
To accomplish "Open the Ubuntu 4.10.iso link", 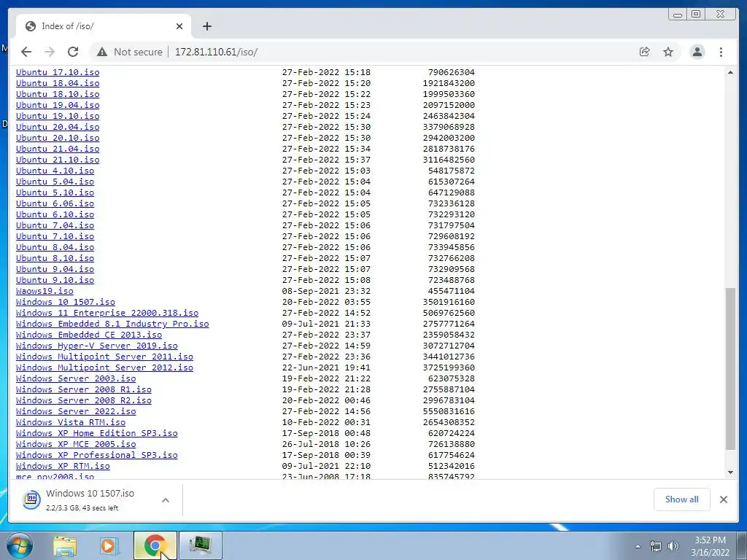I will 55,171.
